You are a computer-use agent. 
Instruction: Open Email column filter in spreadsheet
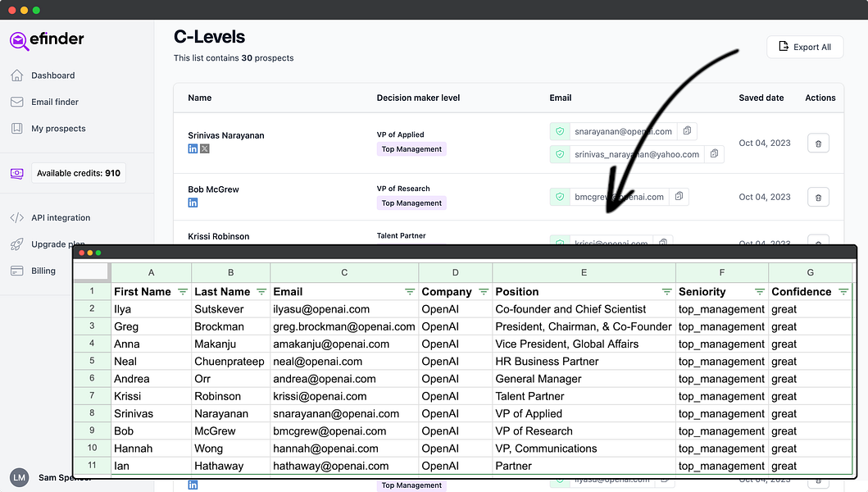pyautogui.click(x=410, y=292)
